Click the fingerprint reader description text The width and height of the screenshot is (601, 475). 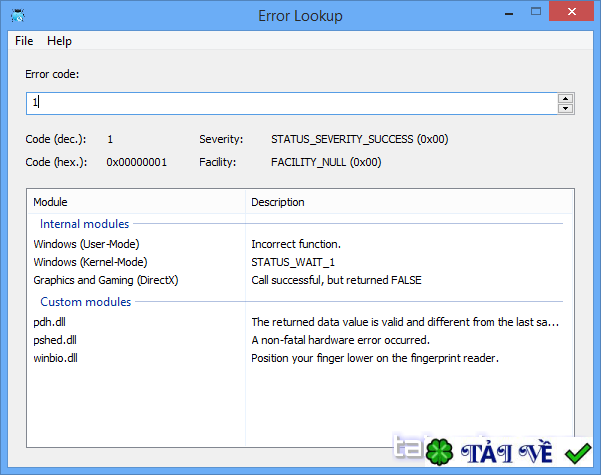pyautogui.click(x=375, y=358)
